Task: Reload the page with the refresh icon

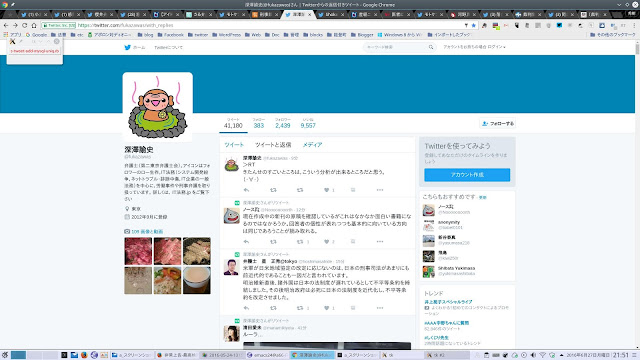Action: pos(24,25)
